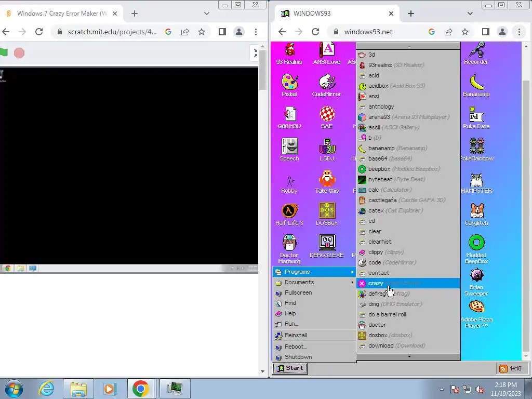Select clippy in the Programs list
This screenshot has height=399, width=532.
pos(408,252)
